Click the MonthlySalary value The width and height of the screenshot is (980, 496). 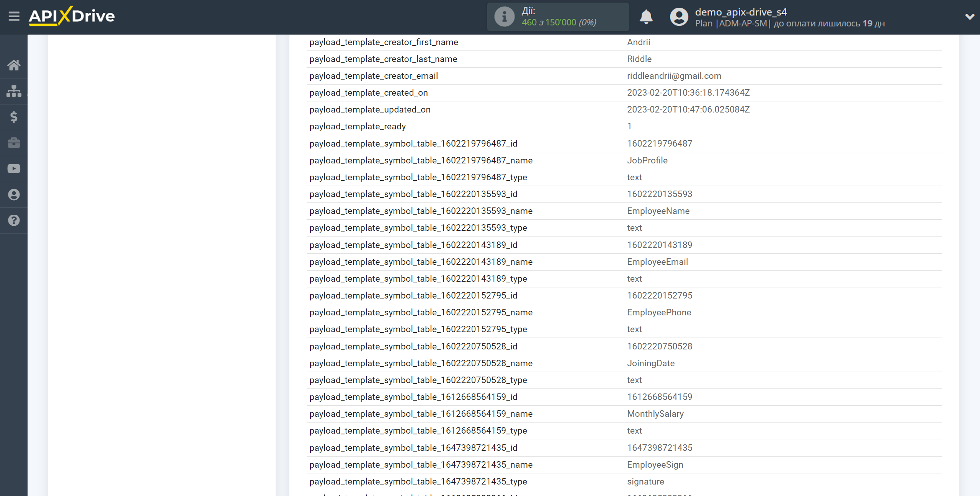coord(655,414)
